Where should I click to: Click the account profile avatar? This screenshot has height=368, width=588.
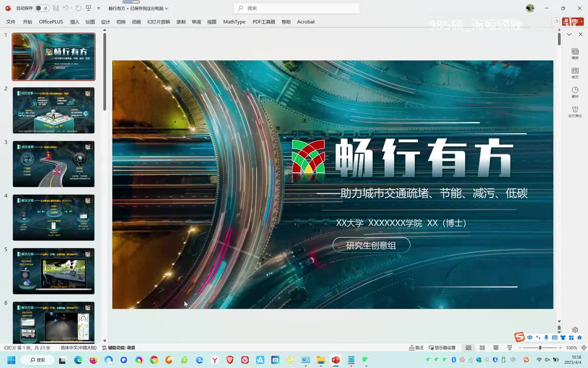coord(530,8)
